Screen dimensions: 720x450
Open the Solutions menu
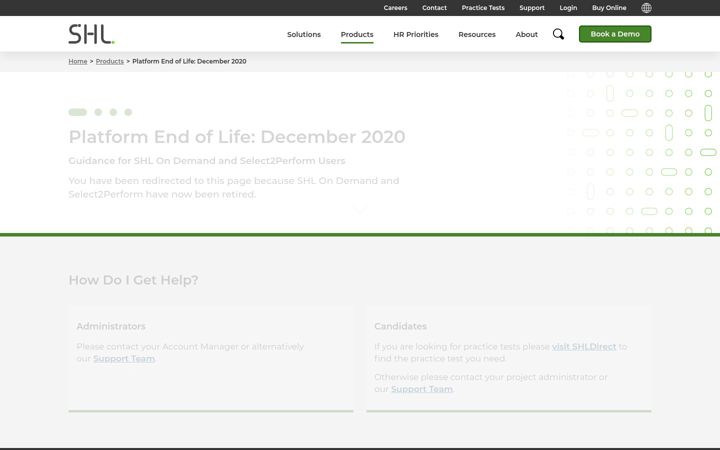click(x=304, y=34)
